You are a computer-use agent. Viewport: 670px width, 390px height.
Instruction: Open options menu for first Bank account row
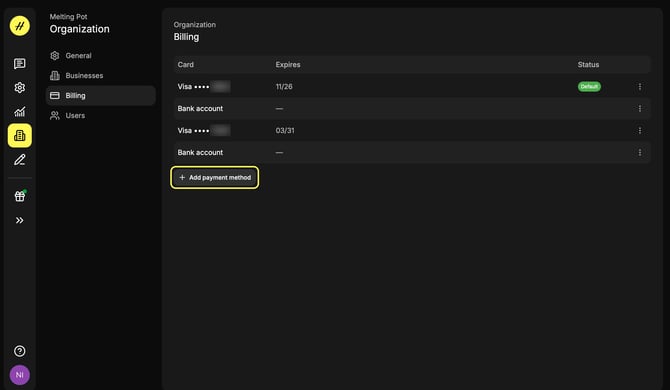coord(640,108)
